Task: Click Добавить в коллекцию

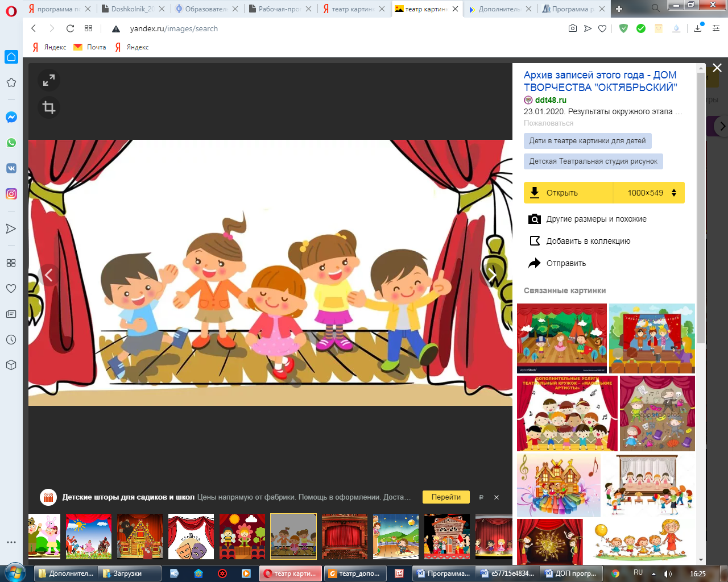Action: pyautogui.click(x=588, y=241)
